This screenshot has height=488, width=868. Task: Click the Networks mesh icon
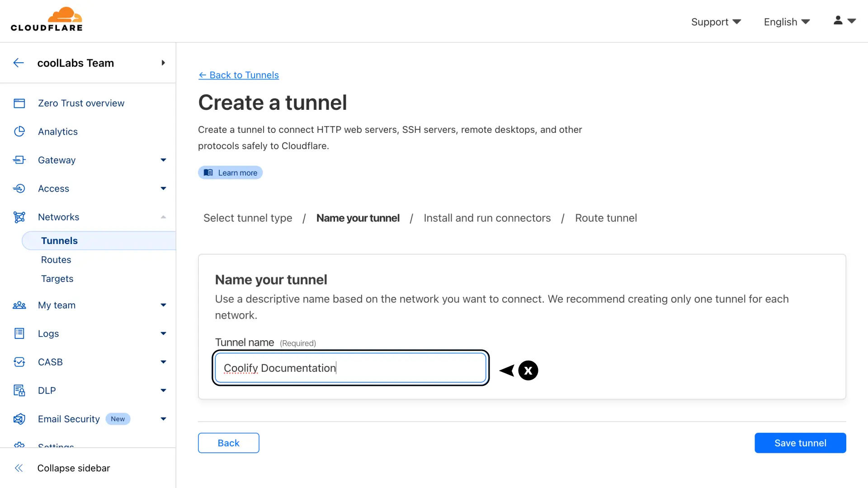[x=19, y=217]
